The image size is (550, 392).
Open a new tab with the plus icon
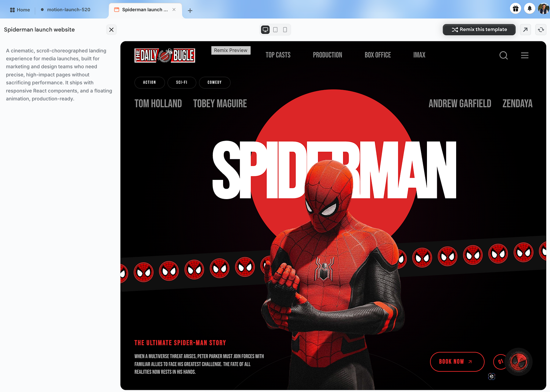click(190, 10)
